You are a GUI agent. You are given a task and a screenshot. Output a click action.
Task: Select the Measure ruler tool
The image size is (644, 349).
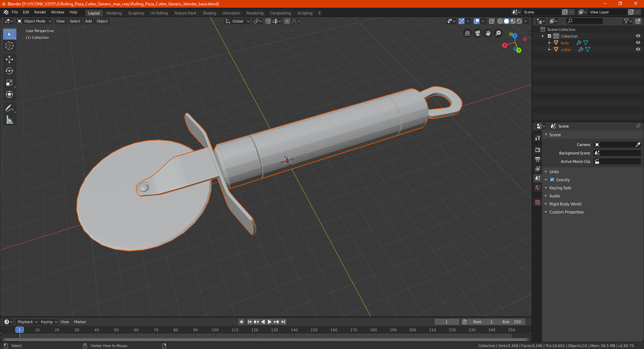(x=9, y=120)
